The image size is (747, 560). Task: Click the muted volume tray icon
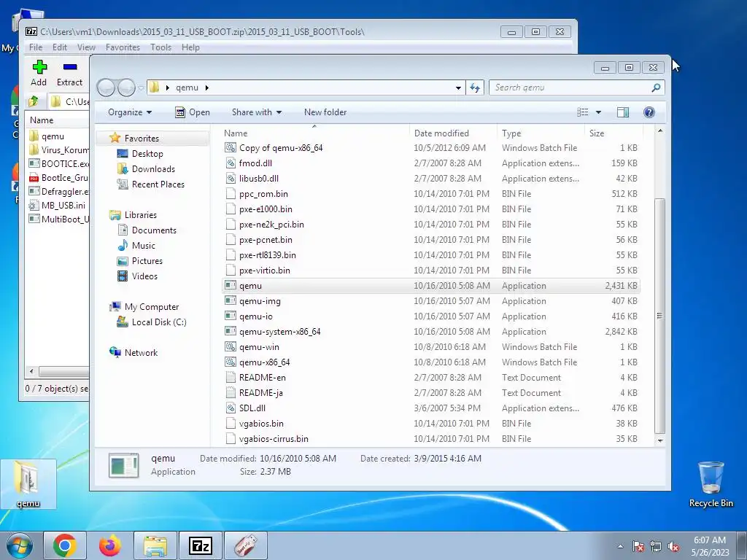673,547
